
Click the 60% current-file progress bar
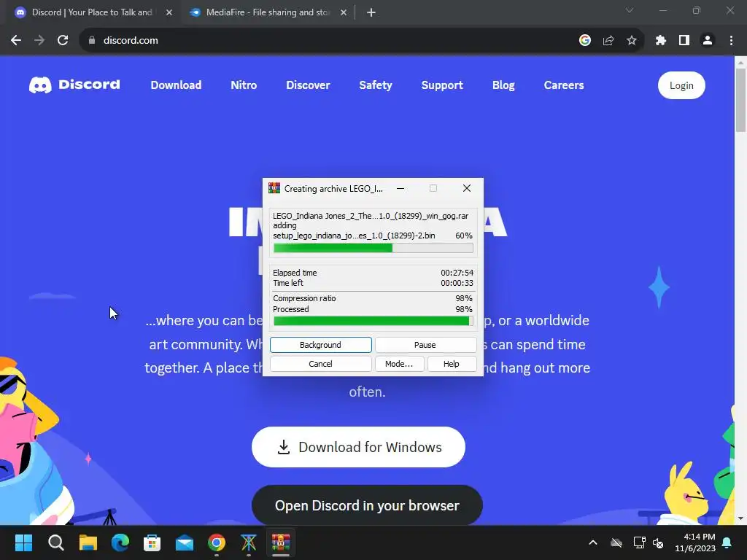[373, 248]
